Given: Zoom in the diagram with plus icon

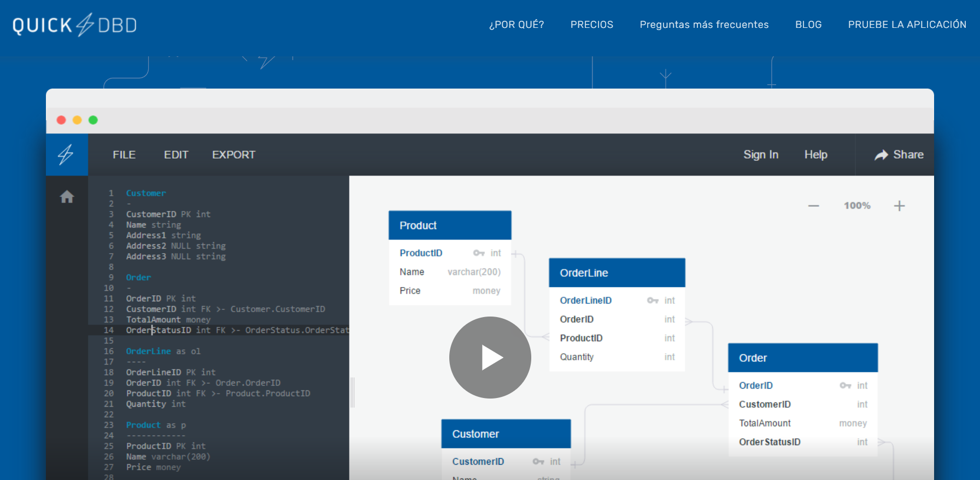Looking at the screenshot, I should (x=900, y=206).
